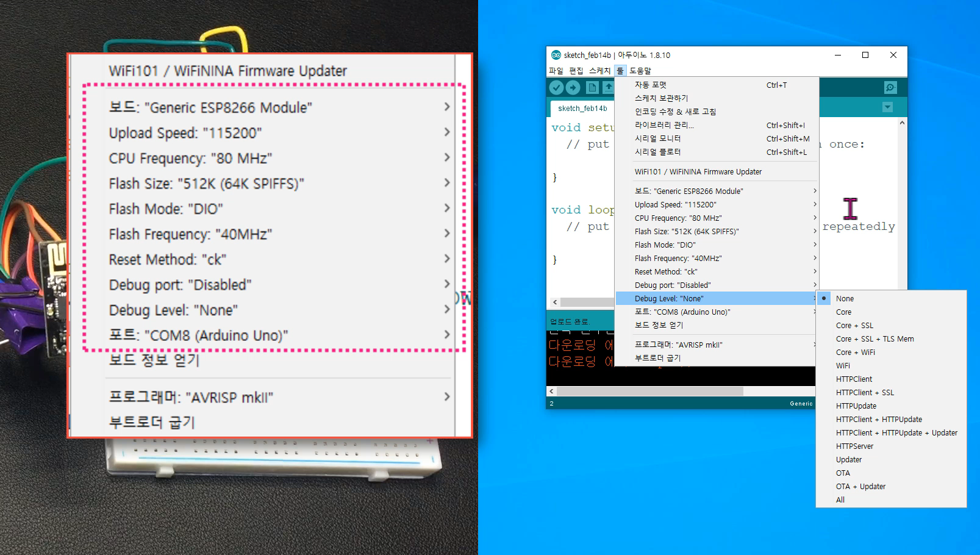The image size is (980, 555).
Task: Minimize the Arduino window
Action: [x=838, y=55]
